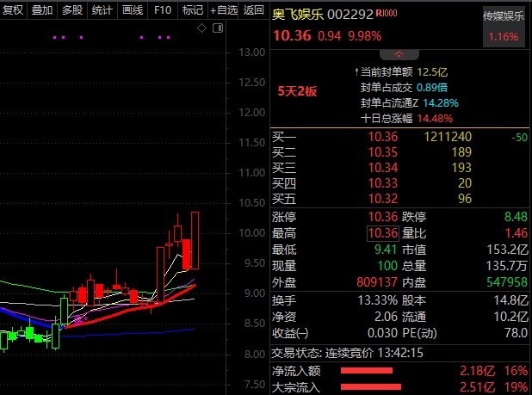Screen dimensions: 532x395
Task: Add stock via +自选 button
Action: [x=223, y=10]
